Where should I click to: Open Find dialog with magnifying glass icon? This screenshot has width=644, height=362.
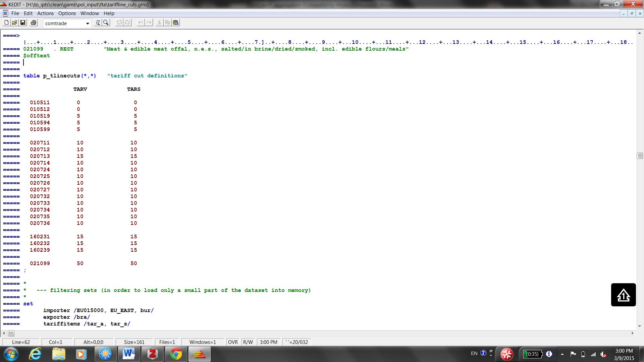click(106, 22)
